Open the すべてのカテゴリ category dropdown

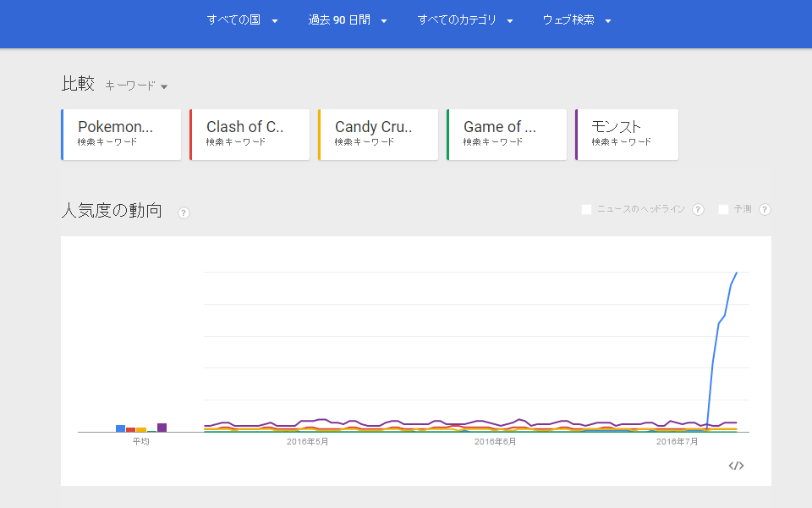click(x=465, y=20)
